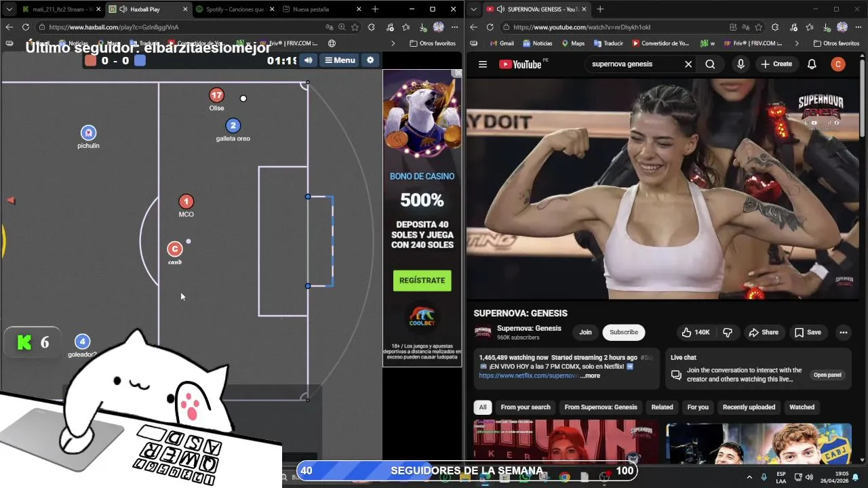The width and height of the screenshot is (868, 488).
Task: Open a new tab in YouTube window
Action: pyautogui.click(x=600, y=9)
